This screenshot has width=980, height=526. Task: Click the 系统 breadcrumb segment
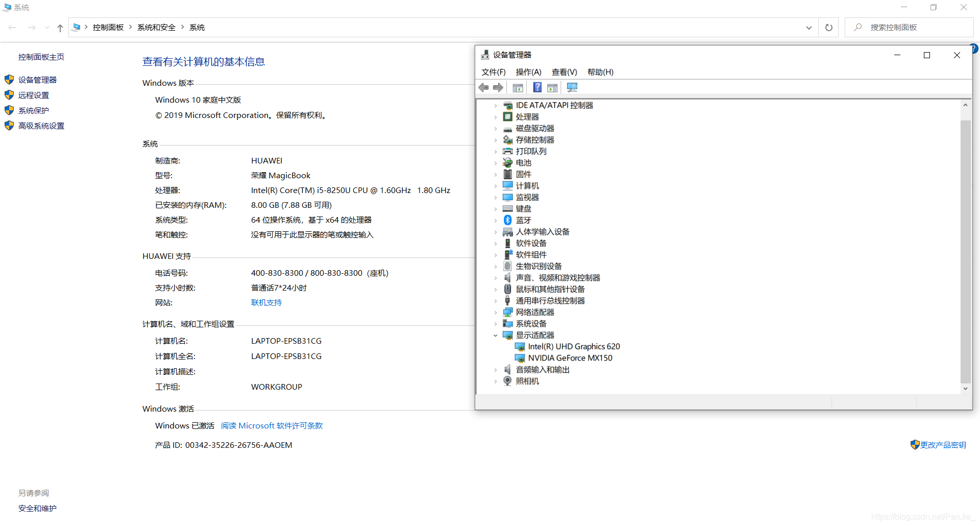pyautogui.click(x=197, y=28)
